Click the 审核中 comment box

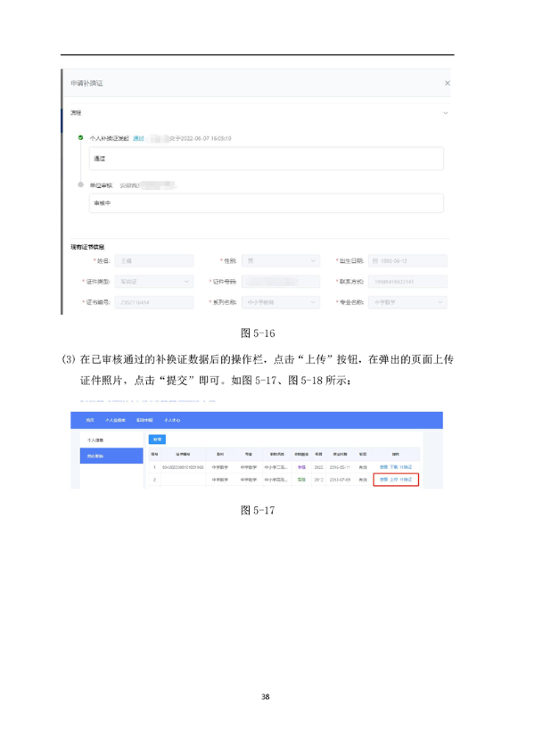(266, 203)
